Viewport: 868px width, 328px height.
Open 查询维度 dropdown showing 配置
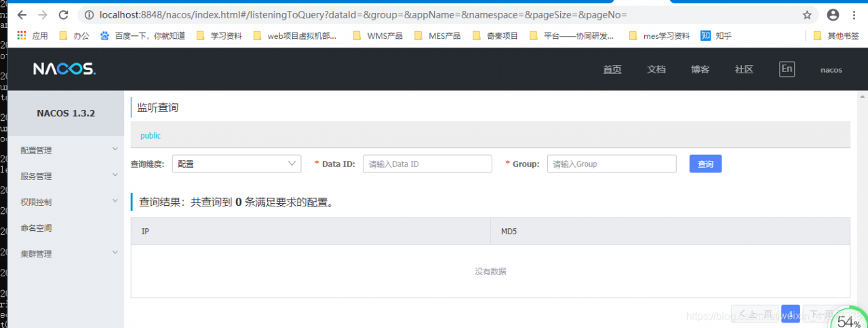coord(237,164)
